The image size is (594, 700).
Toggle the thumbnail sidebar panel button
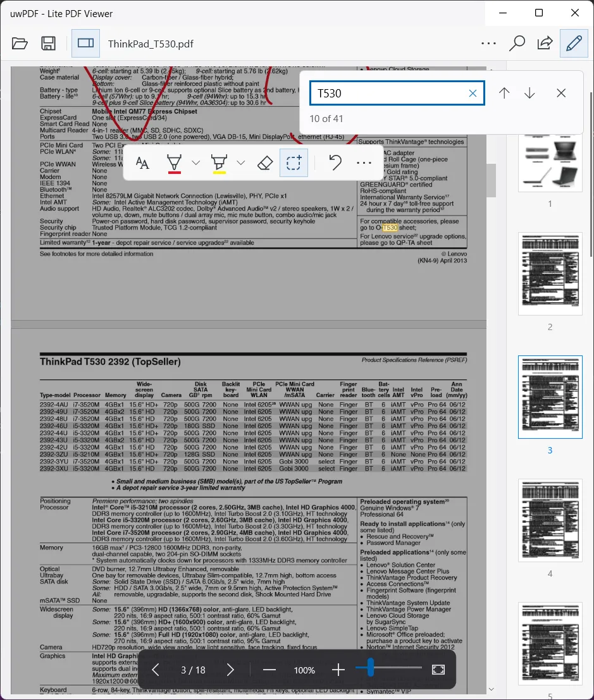pyautogui.click(x=86, y=43)
